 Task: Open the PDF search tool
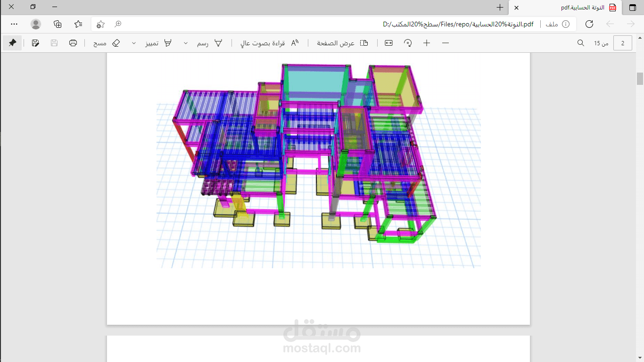581,43
